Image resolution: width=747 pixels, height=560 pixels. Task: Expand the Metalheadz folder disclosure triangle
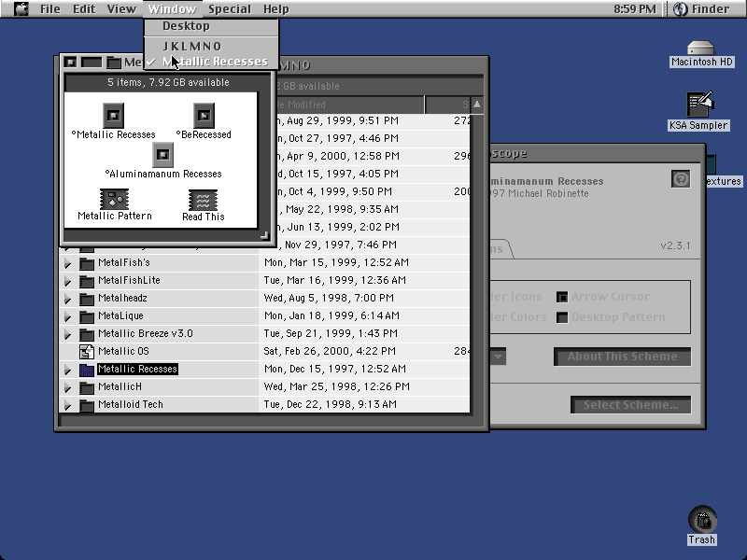(67, 299)
